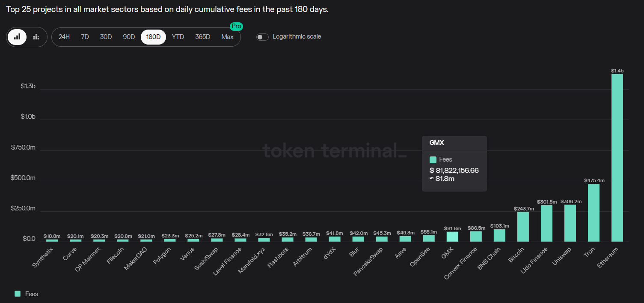Viewport: 644px width, 303px height.
Task: Switch to YTD time range
Action: (178, 37)
